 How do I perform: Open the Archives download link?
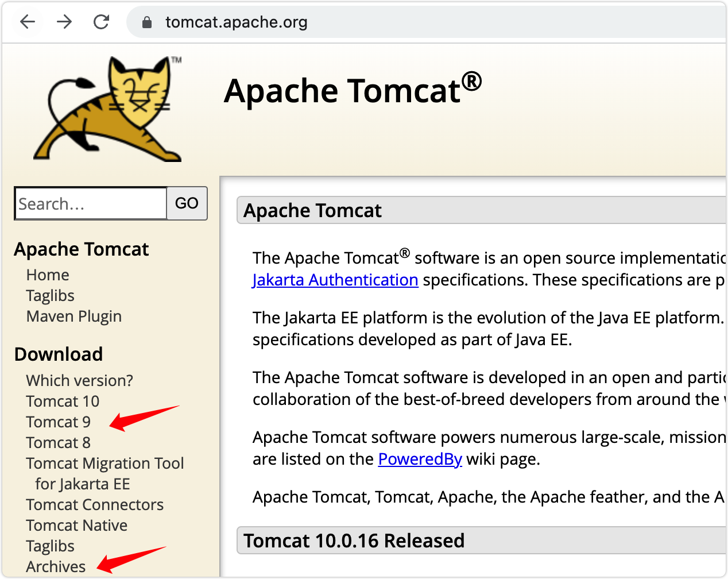click(x=56, y=567)
